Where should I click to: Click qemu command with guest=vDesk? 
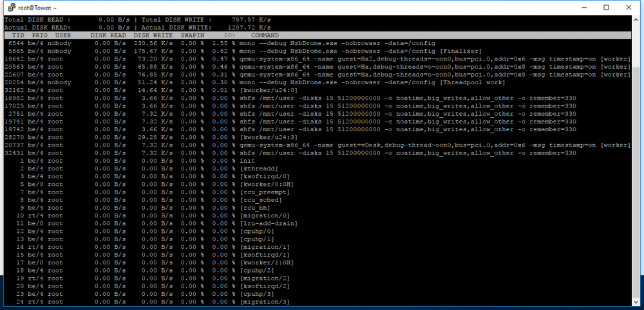pyautogui.click(x=435, y=145)
